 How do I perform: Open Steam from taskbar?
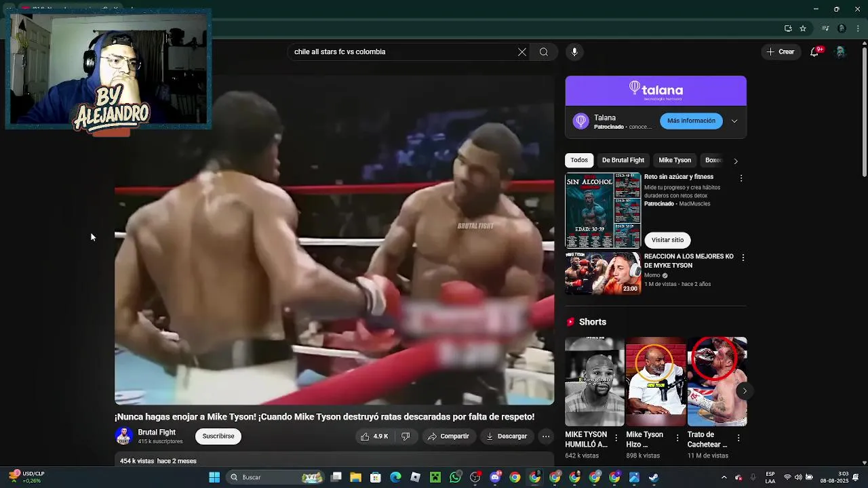point(654,477)
